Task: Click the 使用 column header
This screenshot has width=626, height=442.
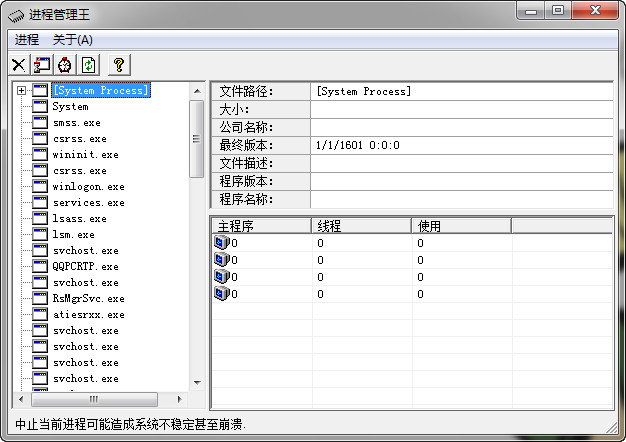Action: pos(460,226)
